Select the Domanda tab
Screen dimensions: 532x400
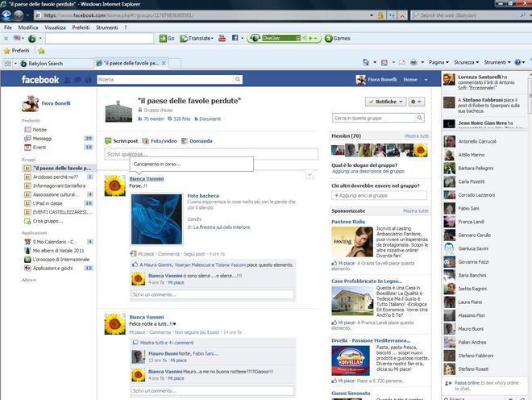[x=197, y=141]
